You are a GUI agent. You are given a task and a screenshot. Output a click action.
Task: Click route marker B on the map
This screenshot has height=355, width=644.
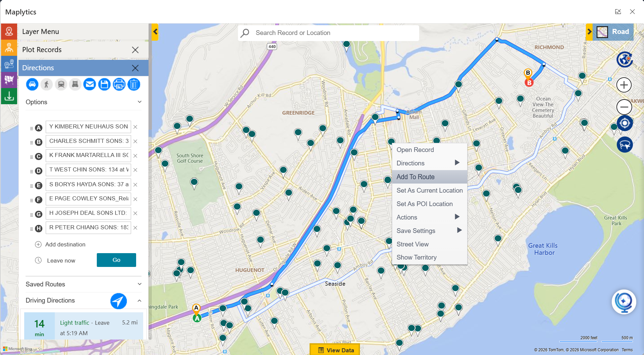click(x=529, y=82)
